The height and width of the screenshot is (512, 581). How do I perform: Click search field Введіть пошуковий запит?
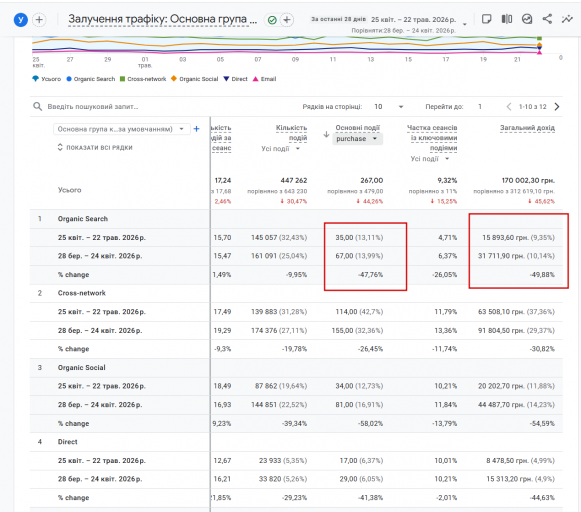[x=93, y=107]
